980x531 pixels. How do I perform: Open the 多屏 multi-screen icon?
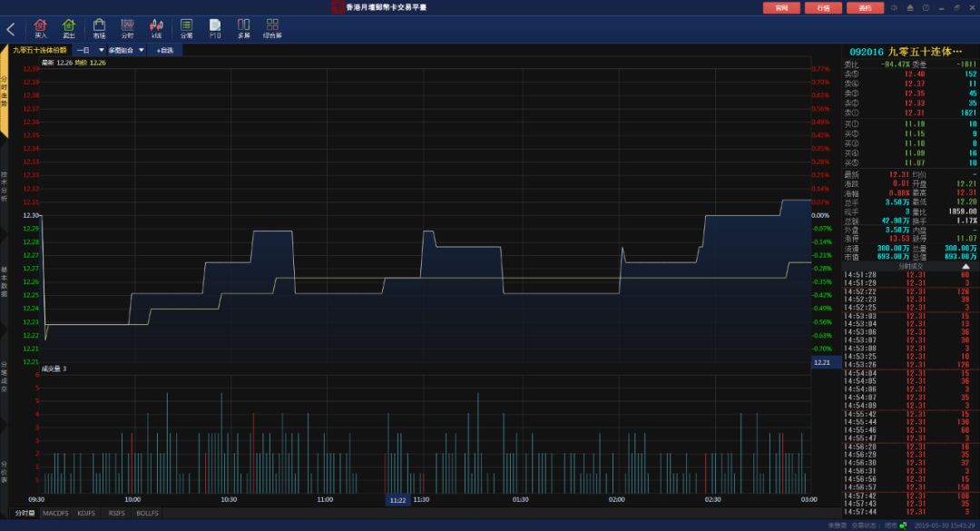click(244, 28)
